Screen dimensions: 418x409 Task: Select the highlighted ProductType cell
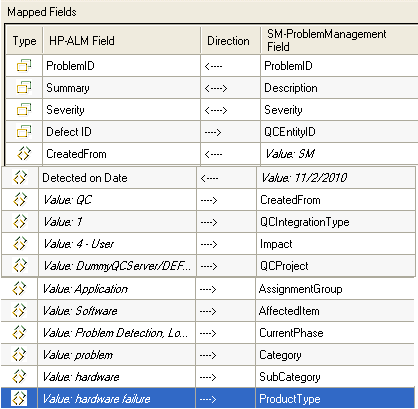[335, 398]
